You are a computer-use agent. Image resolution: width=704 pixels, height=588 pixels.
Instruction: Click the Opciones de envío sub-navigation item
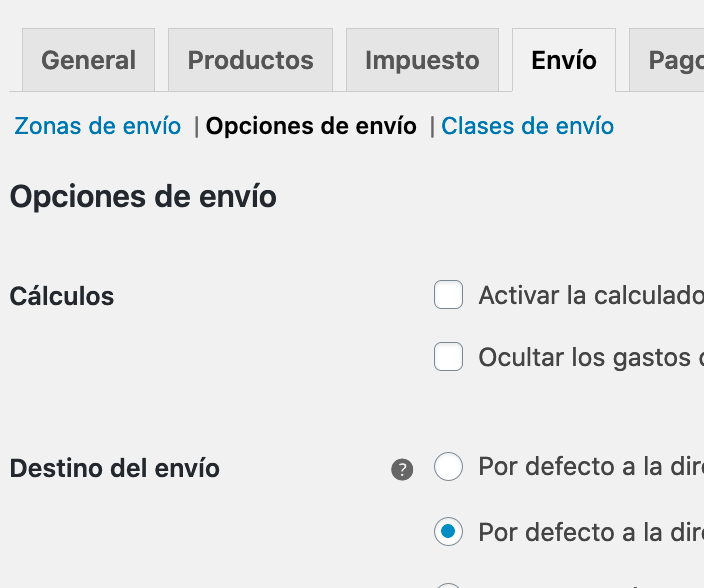pos(311,126)
